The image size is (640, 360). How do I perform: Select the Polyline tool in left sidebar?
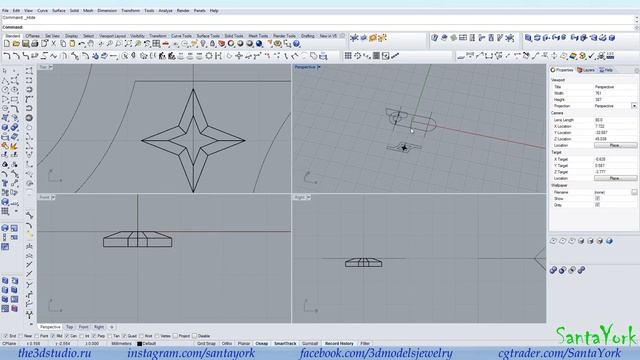point(5,80)
